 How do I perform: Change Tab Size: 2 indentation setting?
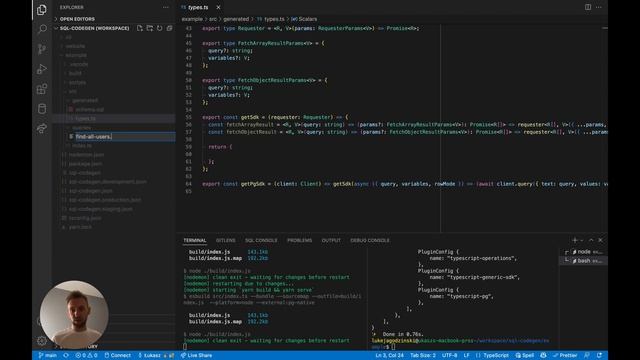(423, 356)
